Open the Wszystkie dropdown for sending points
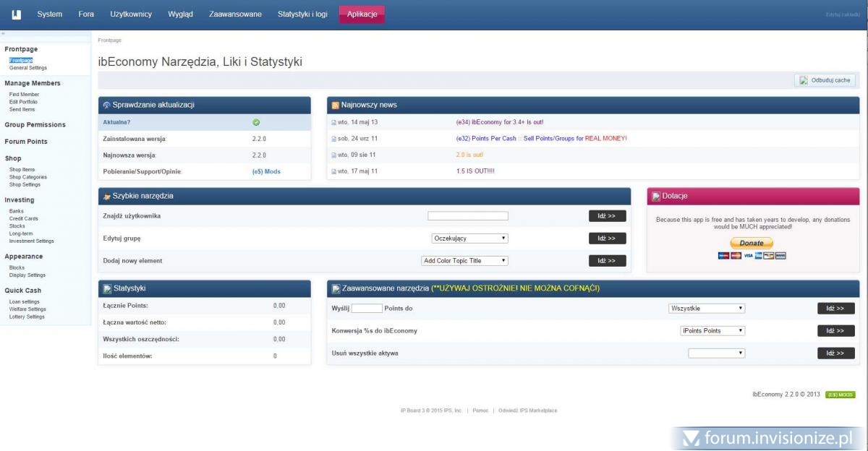The height and width of the screenshot is (451, 868). pos(707,308)
